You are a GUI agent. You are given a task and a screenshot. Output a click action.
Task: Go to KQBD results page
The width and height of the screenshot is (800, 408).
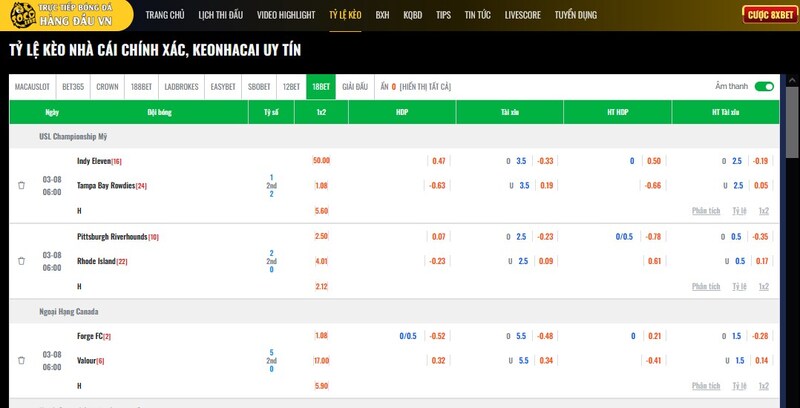(412, 15)
